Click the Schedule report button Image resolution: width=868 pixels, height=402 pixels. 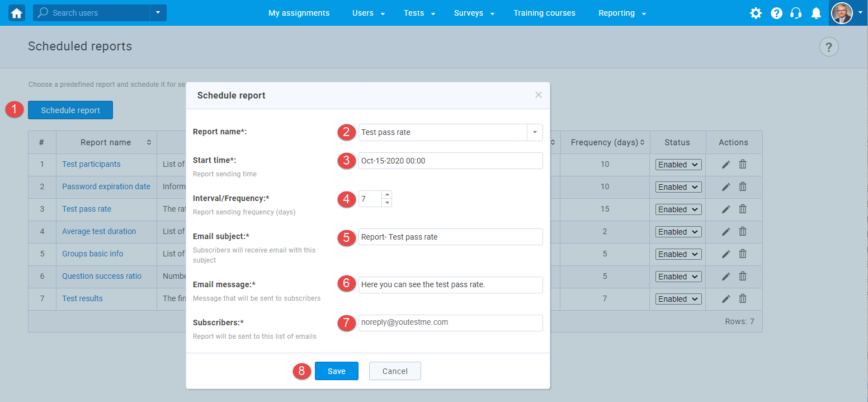pyautogui.click(x=70, y=110)
